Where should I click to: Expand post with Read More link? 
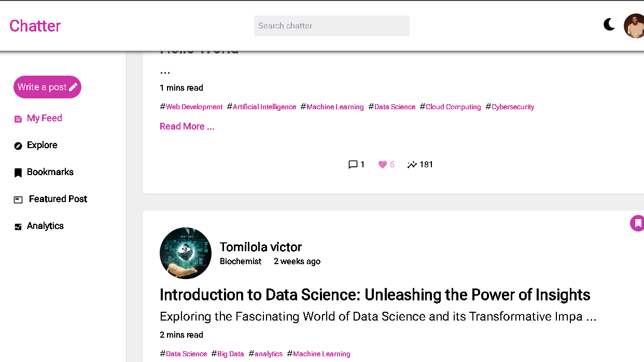[x=187, y=126]
